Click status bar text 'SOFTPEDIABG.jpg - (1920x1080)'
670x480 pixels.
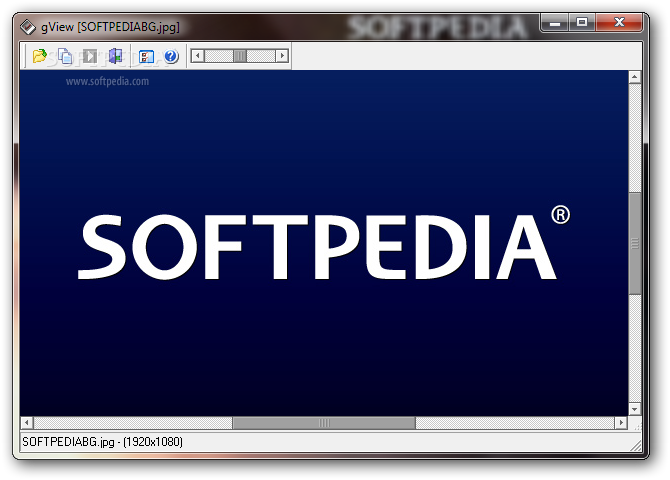coord(102,442)
